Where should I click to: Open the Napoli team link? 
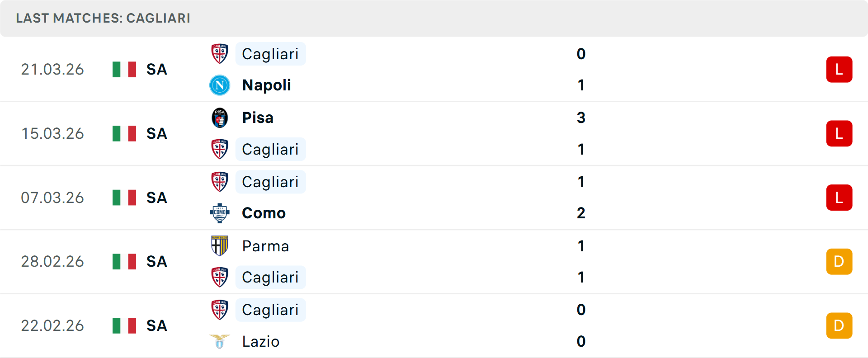[266, 85]
